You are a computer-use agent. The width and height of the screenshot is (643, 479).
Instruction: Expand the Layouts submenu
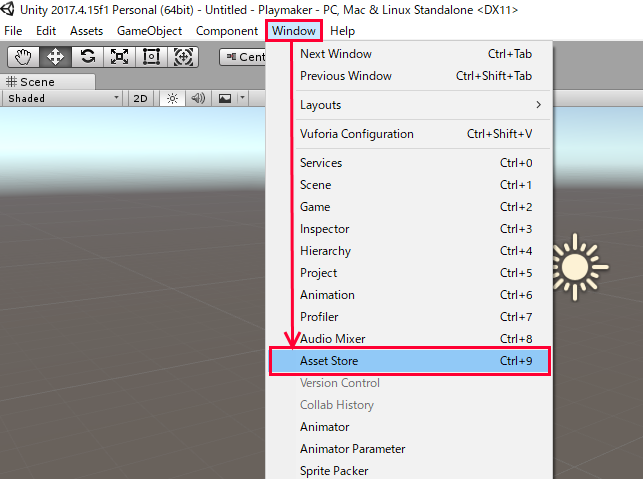point(410,105)
